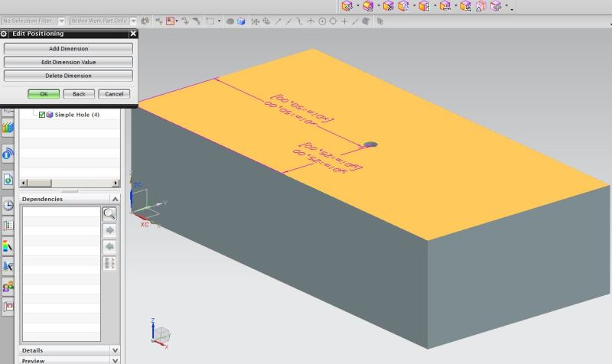
Task: Click the red-framed selection icon
Action: click(170, 21)
